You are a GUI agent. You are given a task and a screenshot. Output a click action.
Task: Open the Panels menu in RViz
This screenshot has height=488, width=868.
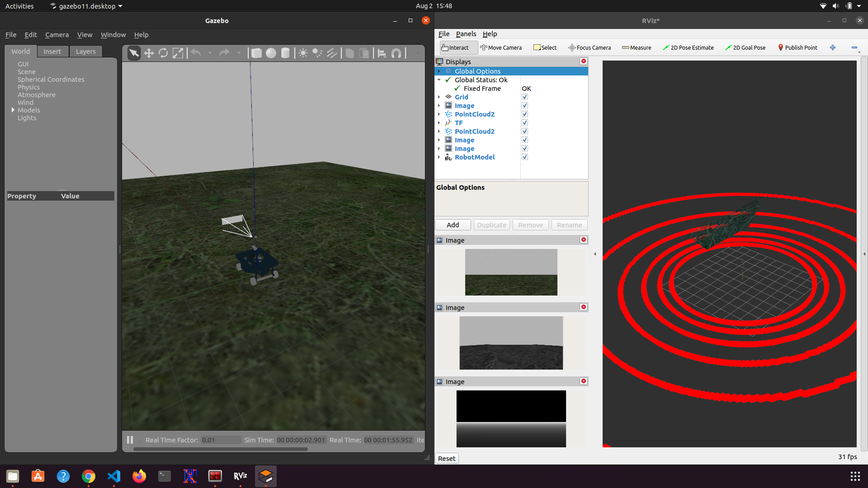(x=466, y=34)
